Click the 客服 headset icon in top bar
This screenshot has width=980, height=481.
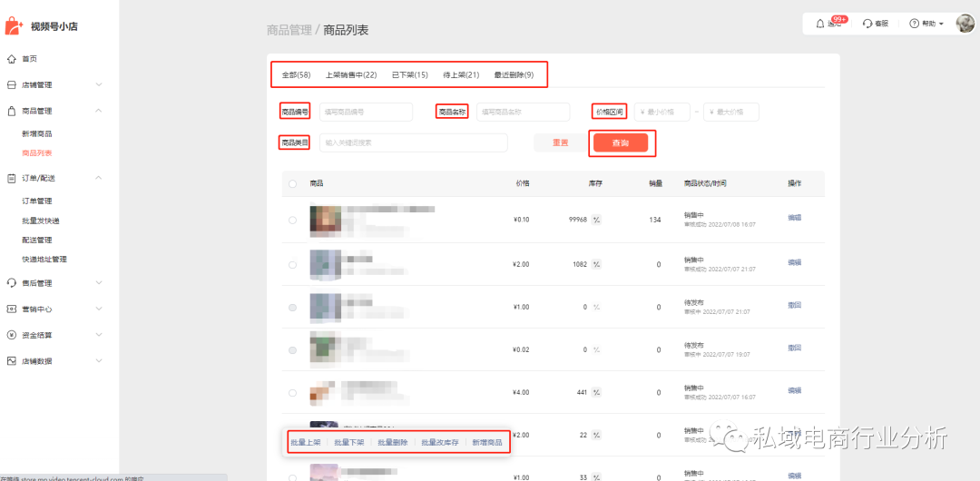867,24
